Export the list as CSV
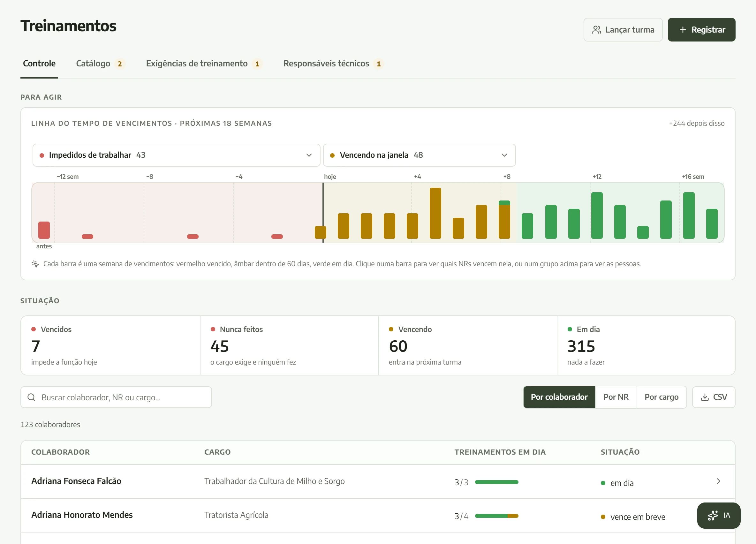 tap(714, 397)
